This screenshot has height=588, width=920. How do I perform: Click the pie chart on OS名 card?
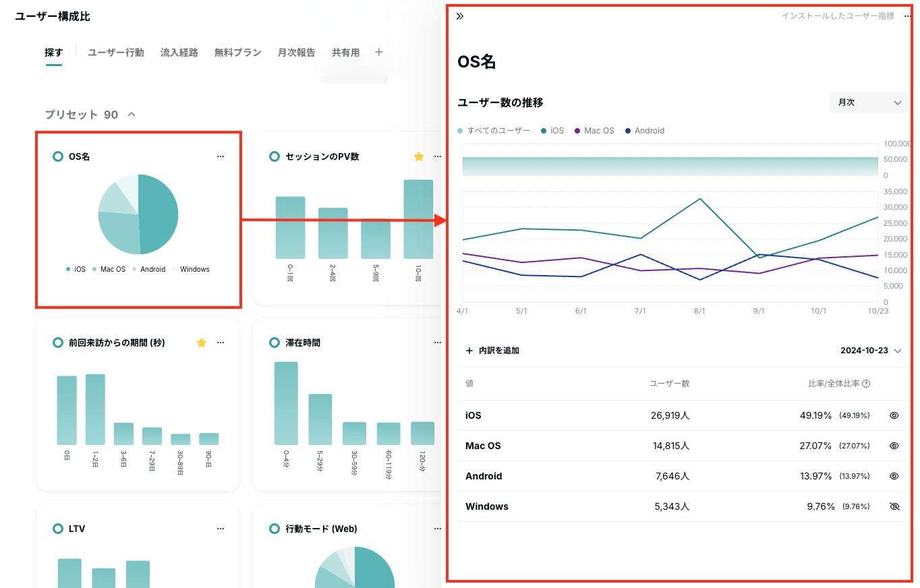click(x=138, y=214)
